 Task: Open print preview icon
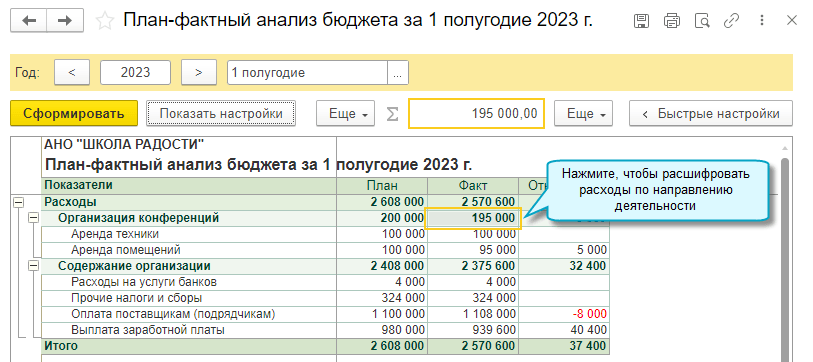pos(702,21)
